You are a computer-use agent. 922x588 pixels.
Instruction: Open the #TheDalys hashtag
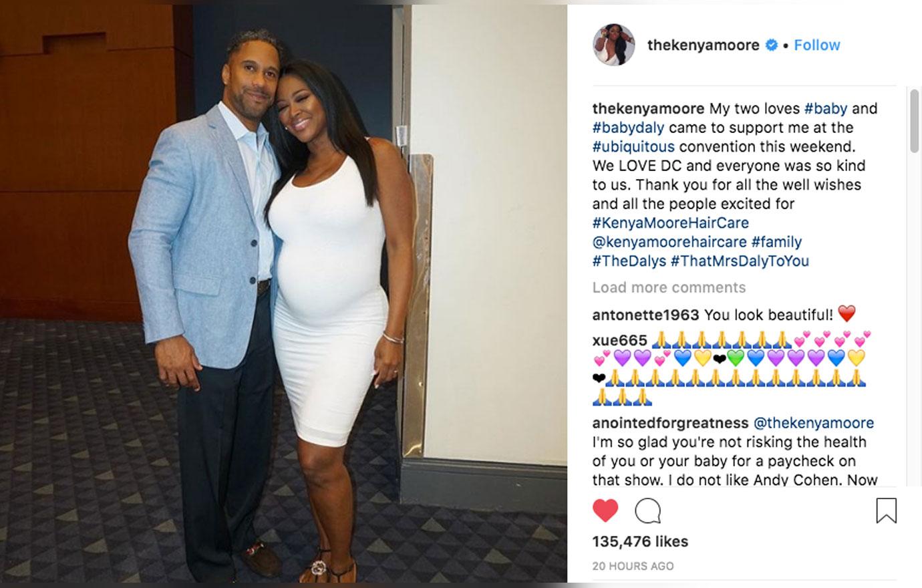pyautogui.click(x=629, y=261)
